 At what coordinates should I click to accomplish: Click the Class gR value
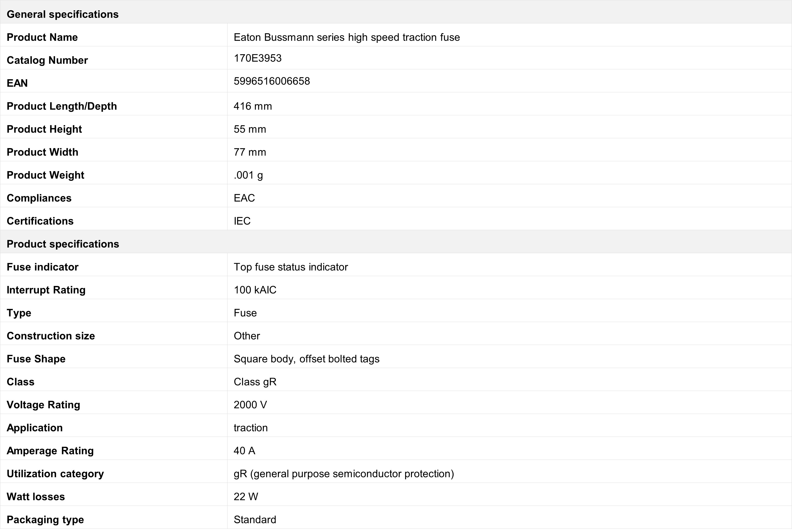pyautogui.click(x=255, y=382)
